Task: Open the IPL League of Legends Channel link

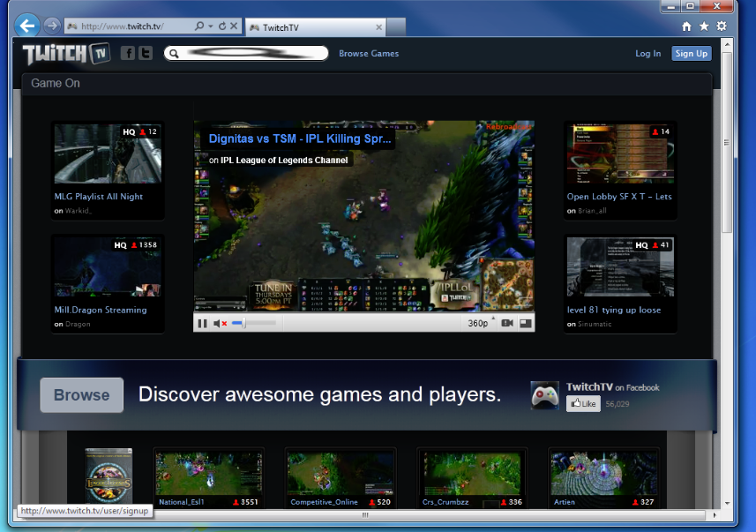Action: click(284, 161)
